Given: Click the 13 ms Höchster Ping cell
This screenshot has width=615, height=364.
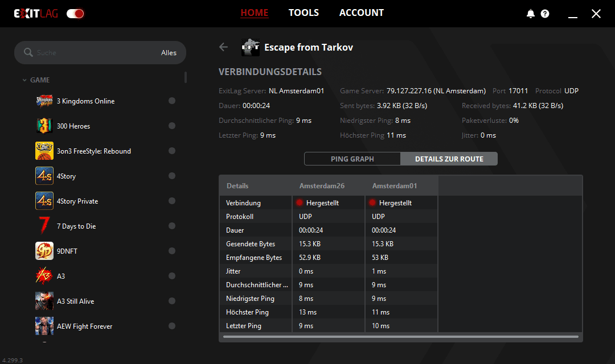Looking at the screenshot, I should click(x=307, y=312).
